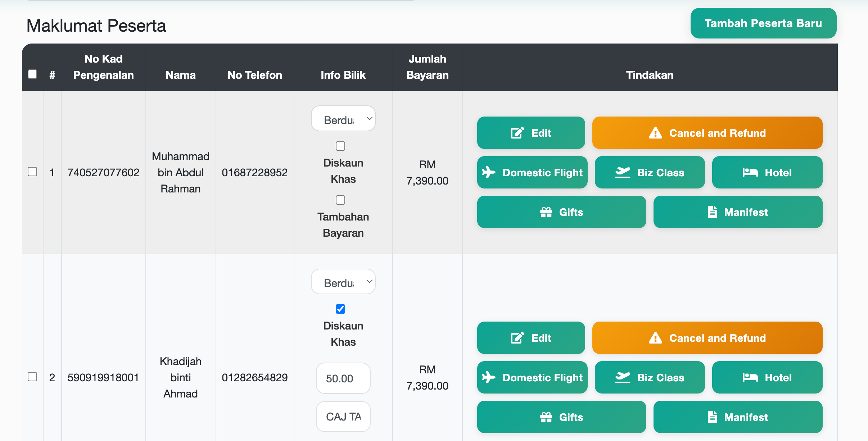Expand Berdua dropdown in Khadijah's row
The width and height of the screenshot is (868, 441).
tap(343, 282)
